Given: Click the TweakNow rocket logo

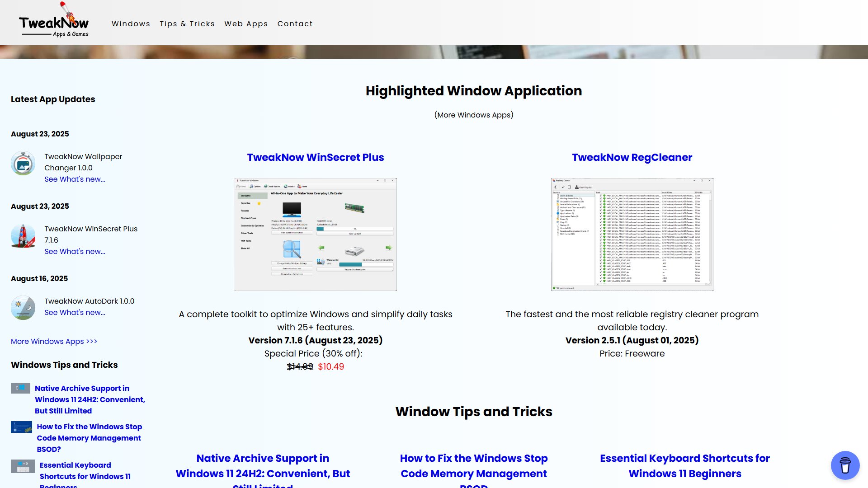Looking at the screenshot, I should point(54,20).
